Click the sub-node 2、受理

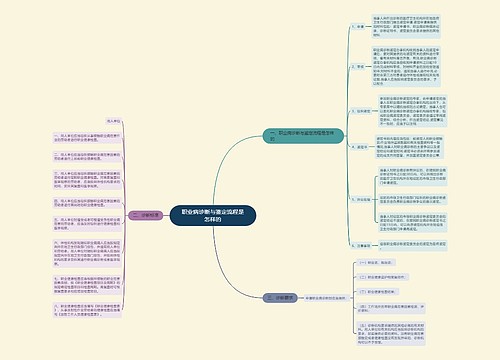point(358,67)
